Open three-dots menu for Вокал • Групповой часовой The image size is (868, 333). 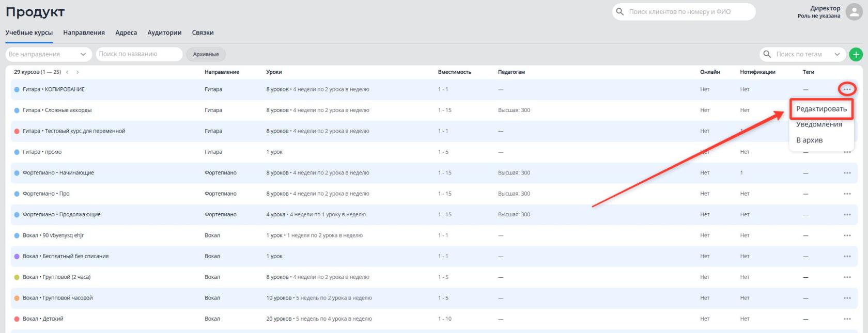point(847,298)
